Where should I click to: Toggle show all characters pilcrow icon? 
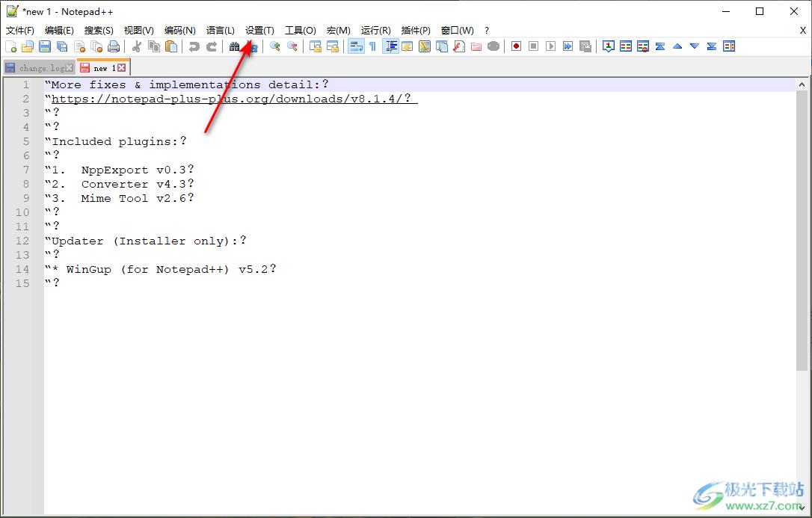[x=373, y=46]
